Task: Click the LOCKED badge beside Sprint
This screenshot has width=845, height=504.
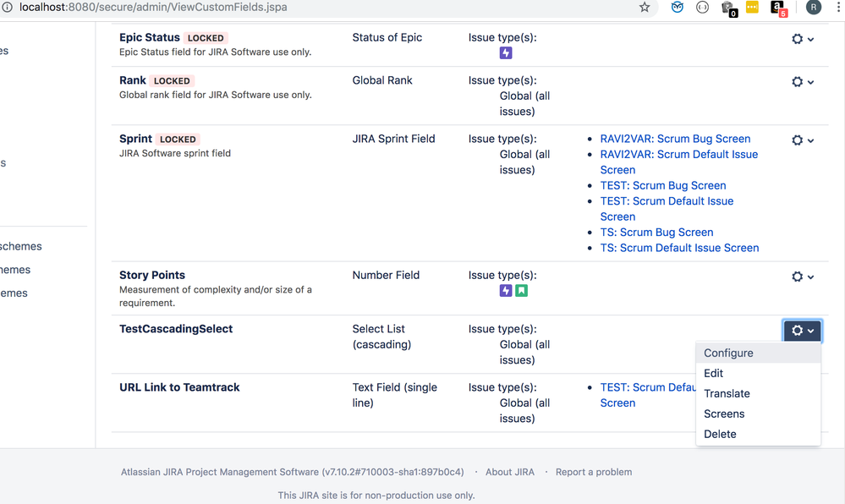Action: click(x=178, y=139)
